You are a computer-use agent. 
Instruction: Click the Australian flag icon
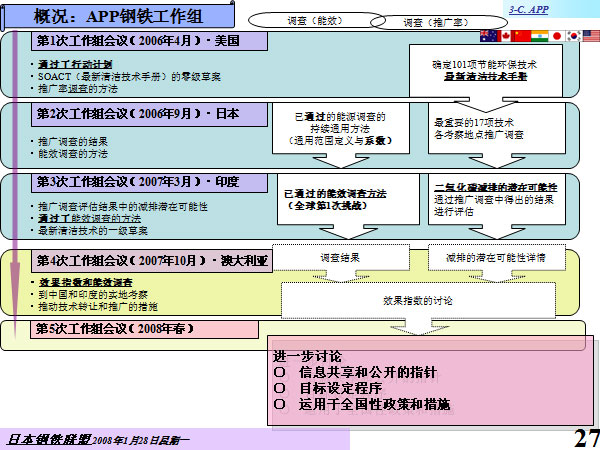click(x=489, y=37)
